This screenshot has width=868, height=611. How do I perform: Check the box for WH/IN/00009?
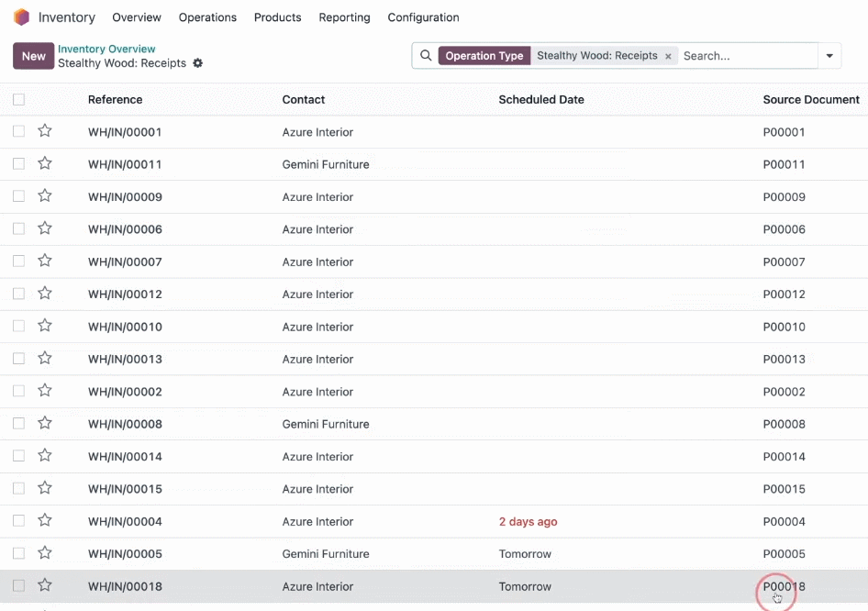(19, 196)
